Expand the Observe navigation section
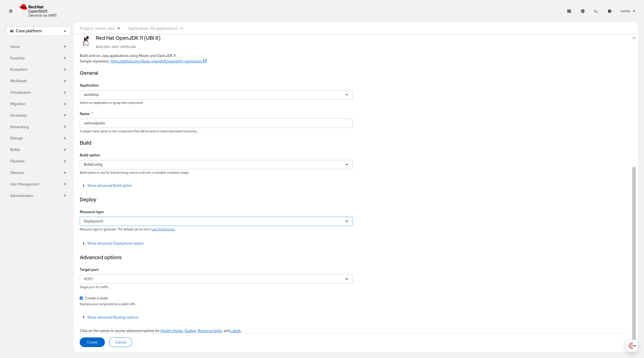The width and height of the screenshot is (644, 358). point(38,173)
